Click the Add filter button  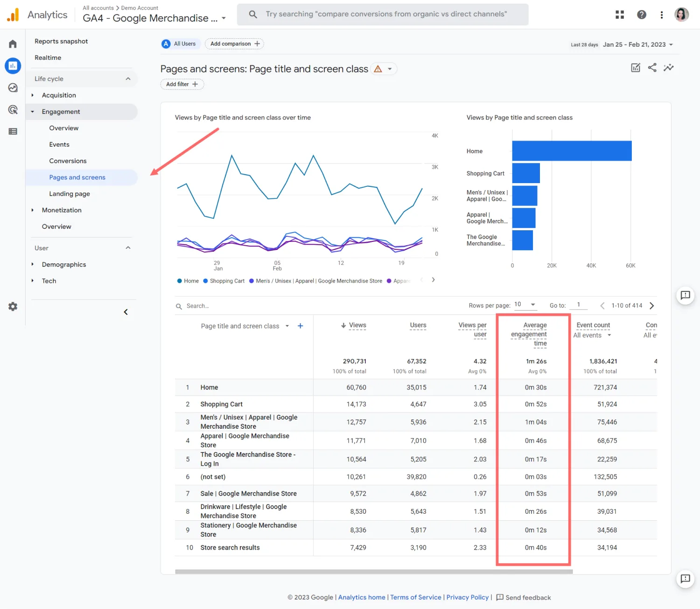pyautogui.click(x=182, y=85)
